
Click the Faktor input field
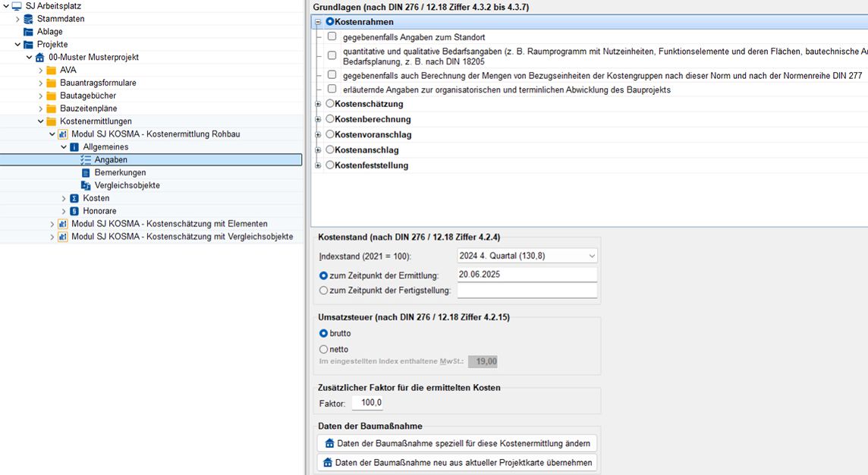point(368,403)
